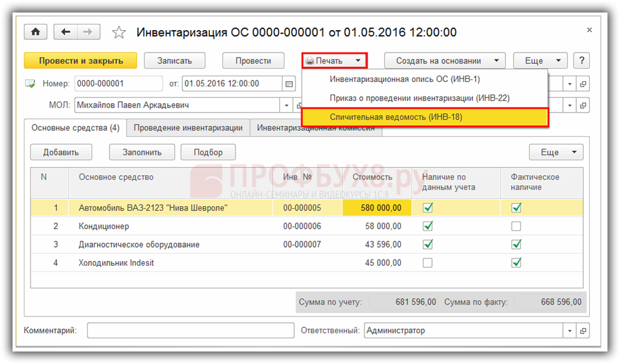
Task: Click the document posted status icon near Номер
Action: pos(31,83)
